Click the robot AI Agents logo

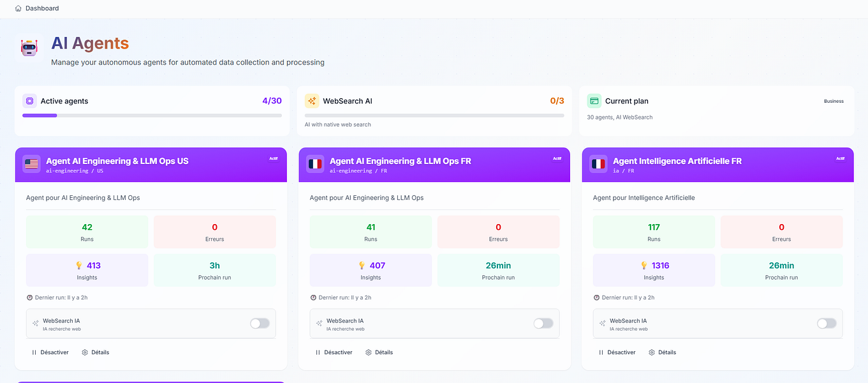[x=29, y=48]
